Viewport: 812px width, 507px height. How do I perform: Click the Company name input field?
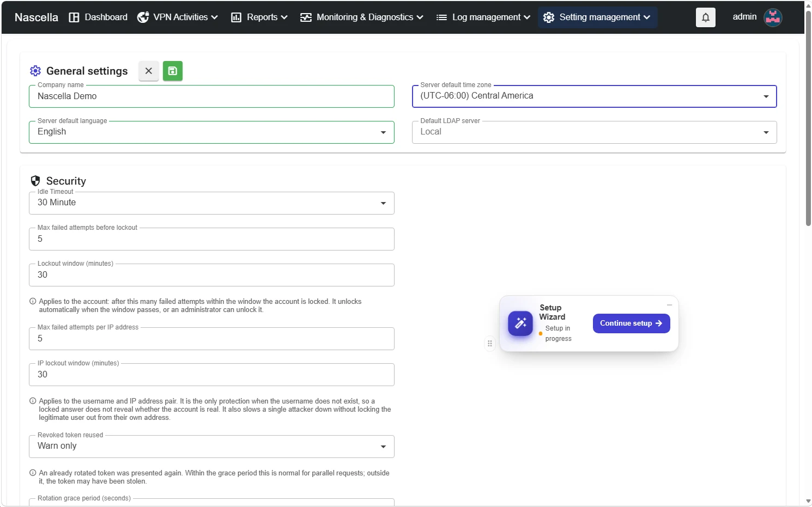(x=211, y=96)
